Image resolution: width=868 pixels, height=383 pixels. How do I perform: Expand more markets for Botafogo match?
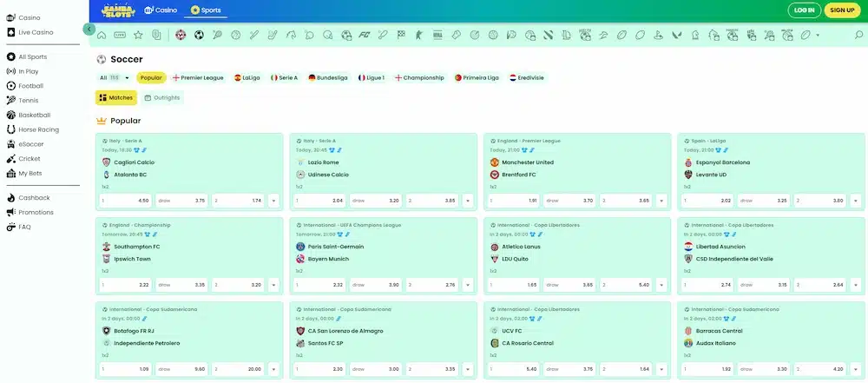click(273, 369)
